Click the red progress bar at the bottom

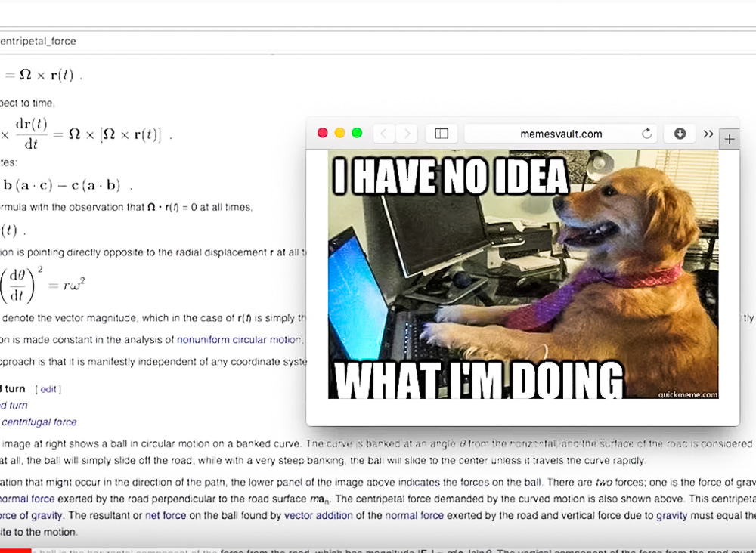click(x=15, y=550)
